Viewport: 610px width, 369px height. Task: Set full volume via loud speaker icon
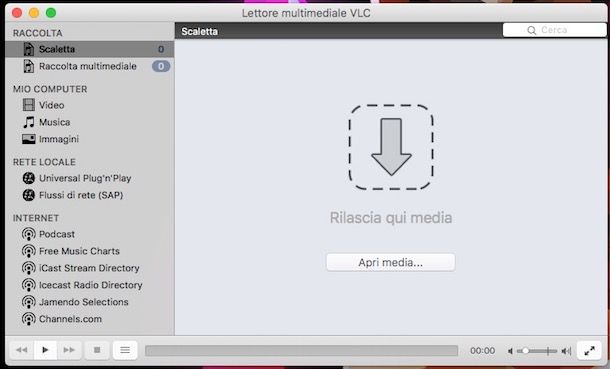point(566,351)
